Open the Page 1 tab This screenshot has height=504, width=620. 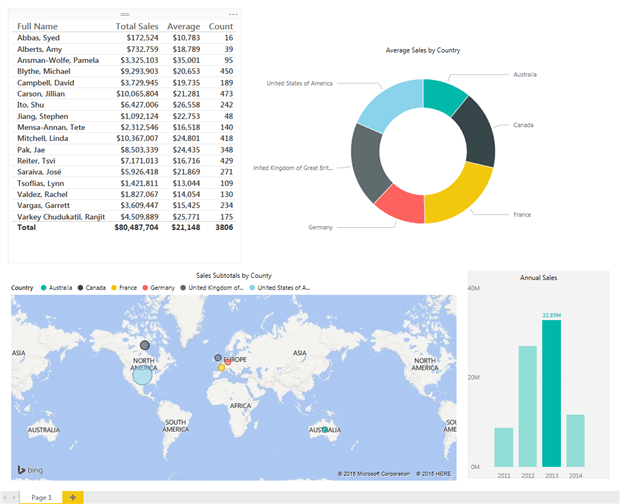coord(42,497)
